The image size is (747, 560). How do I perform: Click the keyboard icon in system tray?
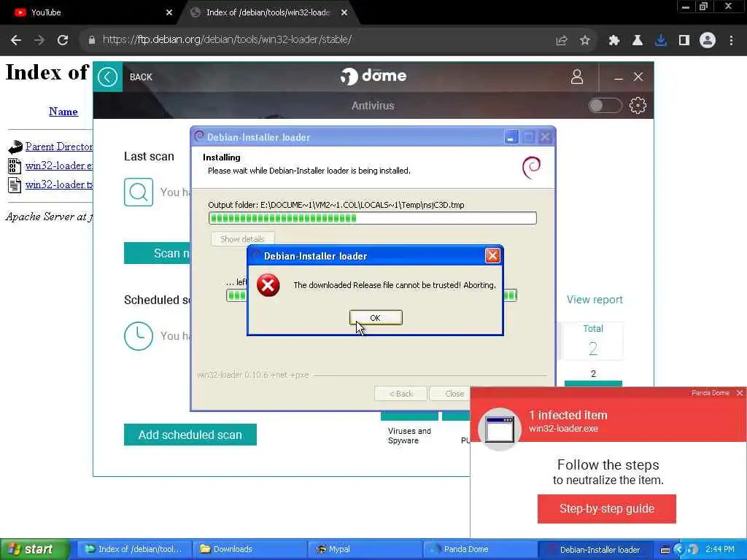[x=665, y=550]
